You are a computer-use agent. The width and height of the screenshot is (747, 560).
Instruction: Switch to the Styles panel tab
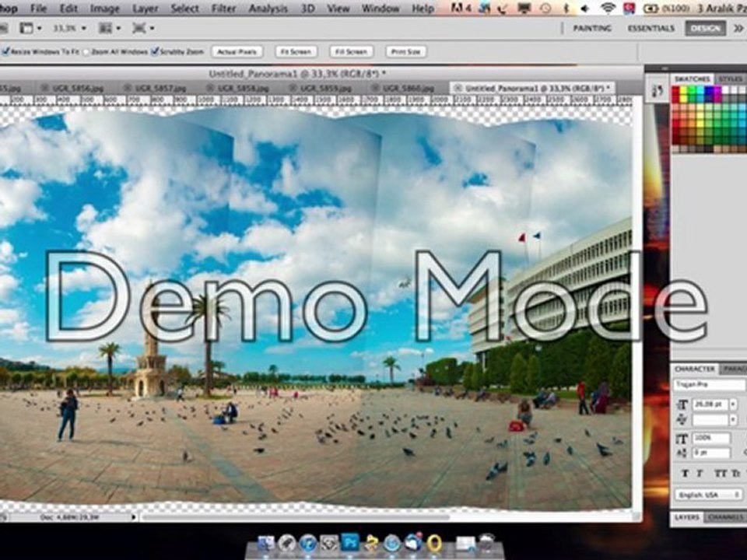click(731, 79)
